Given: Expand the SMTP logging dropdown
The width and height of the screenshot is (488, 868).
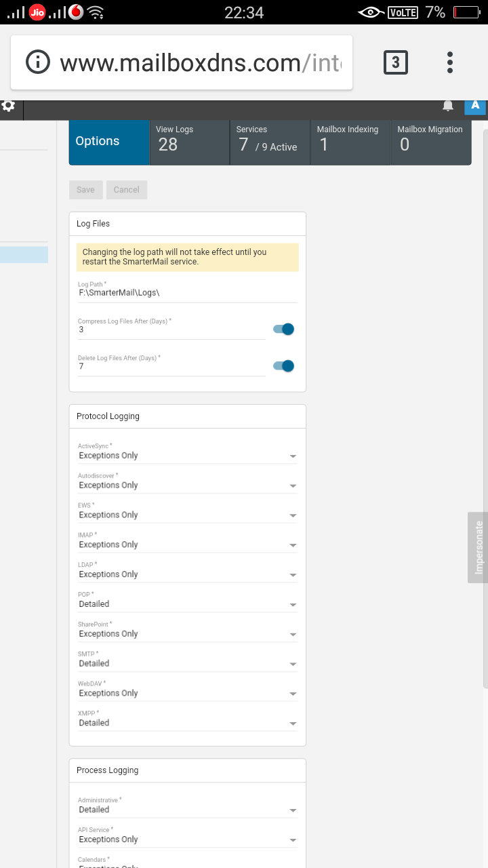Looking at the screenshot, I should point(187,663).
